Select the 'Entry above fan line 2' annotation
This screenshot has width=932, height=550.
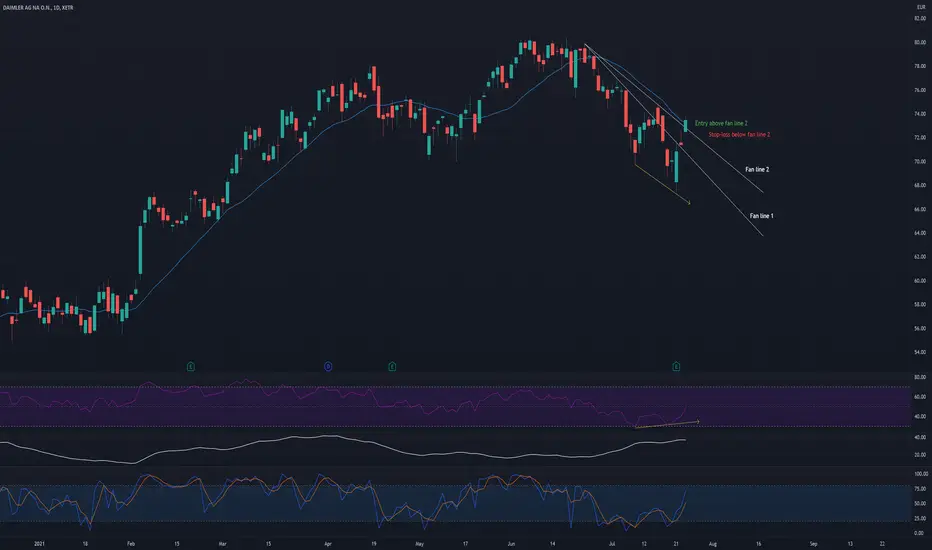(721, 123)
